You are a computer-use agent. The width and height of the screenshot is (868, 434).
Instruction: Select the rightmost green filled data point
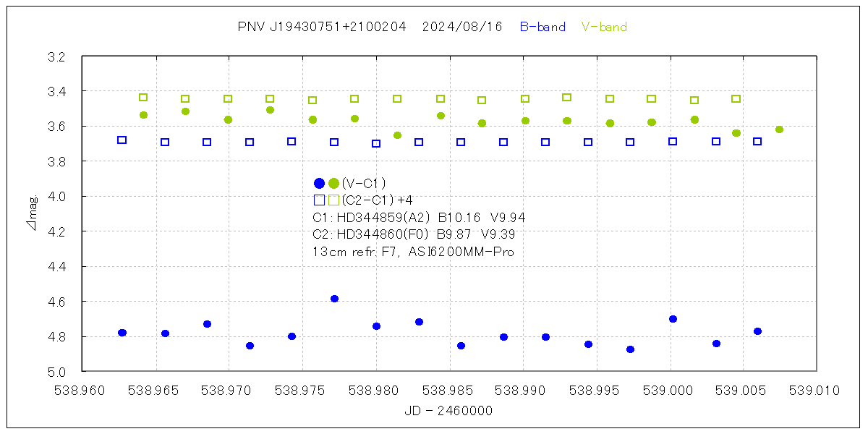pos(779,129)
